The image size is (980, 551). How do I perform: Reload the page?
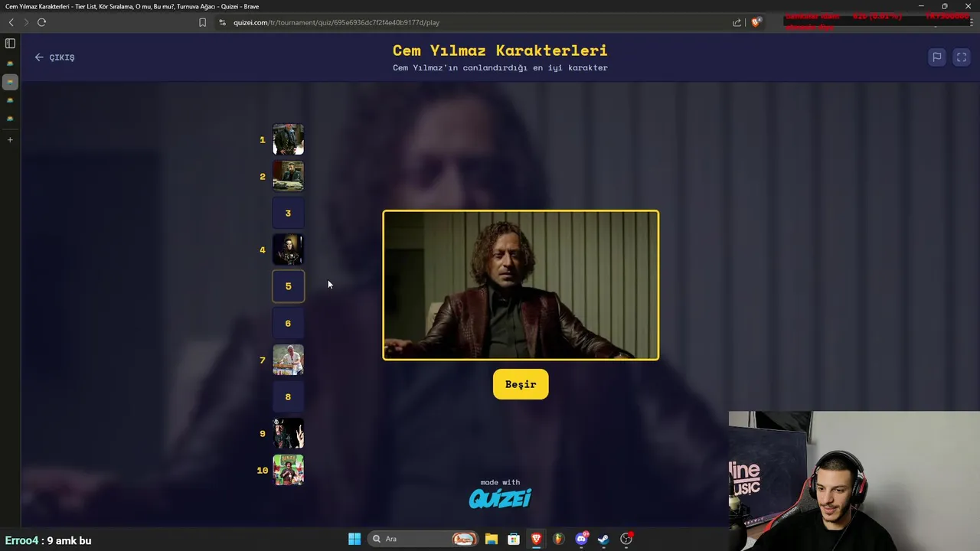(41, 22)
